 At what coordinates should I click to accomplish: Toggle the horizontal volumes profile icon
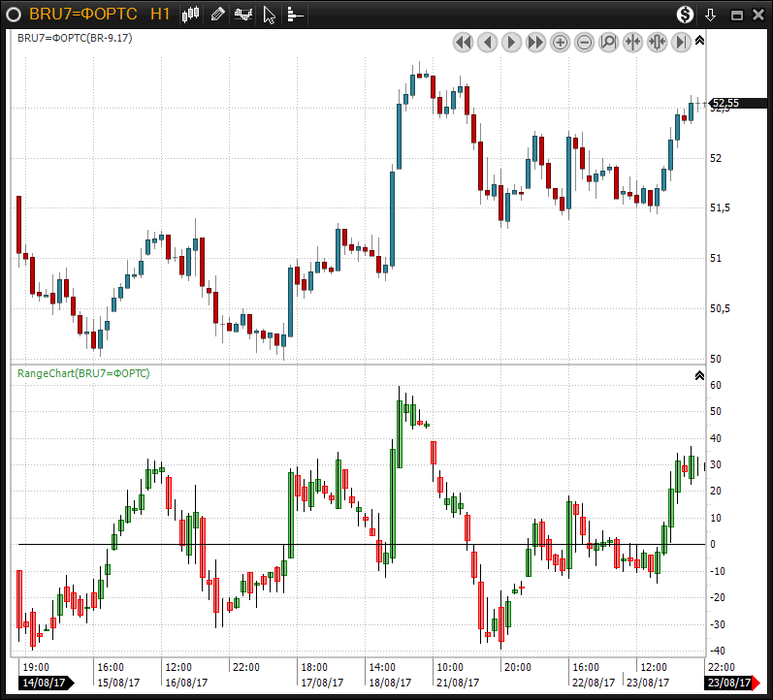[295, 14]
